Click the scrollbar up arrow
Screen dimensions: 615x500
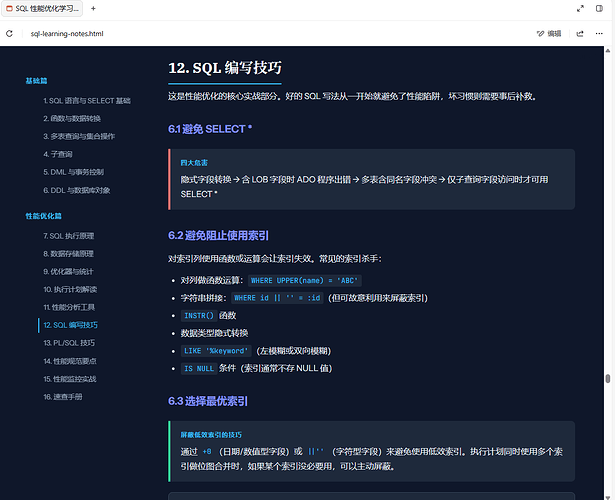pyautogui.click(x=608, y=51)
